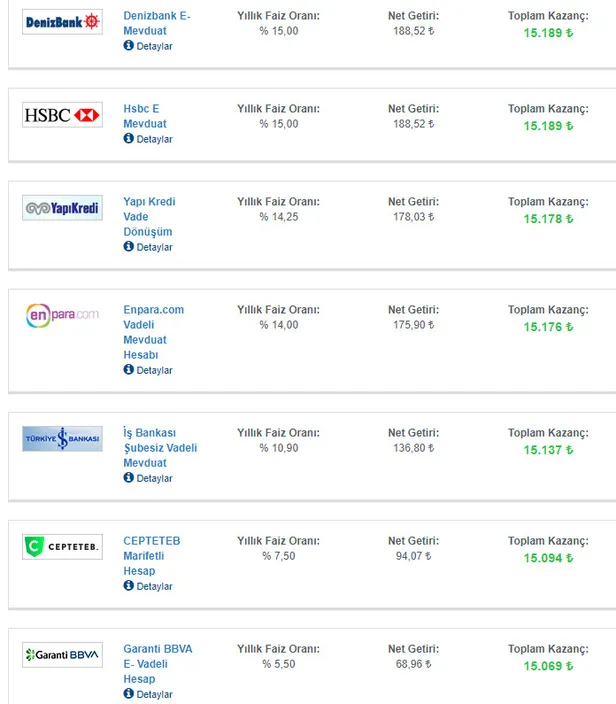The image size is (616, 704).
Task: Show Detaylar for İş Bankası deposit
Action: coord(148,478)
